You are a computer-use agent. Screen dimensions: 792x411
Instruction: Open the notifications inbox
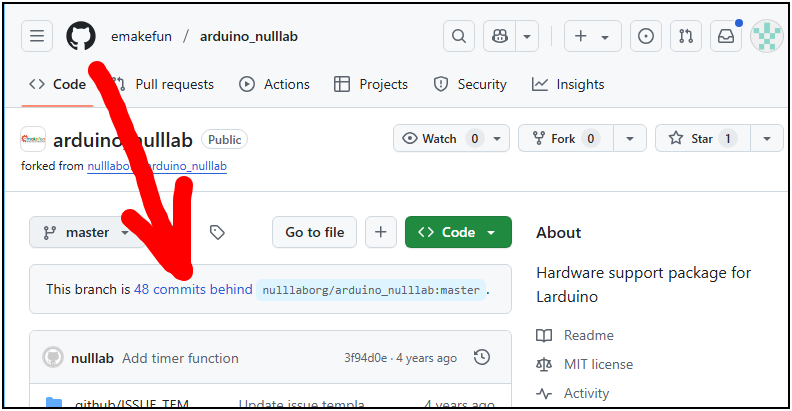(726, 36)
